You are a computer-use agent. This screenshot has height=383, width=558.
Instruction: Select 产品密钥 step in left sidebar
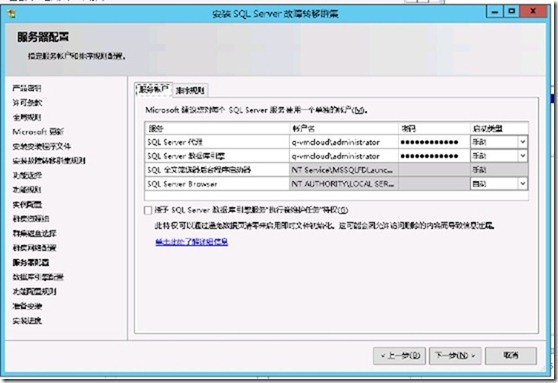tap(27, 88)
